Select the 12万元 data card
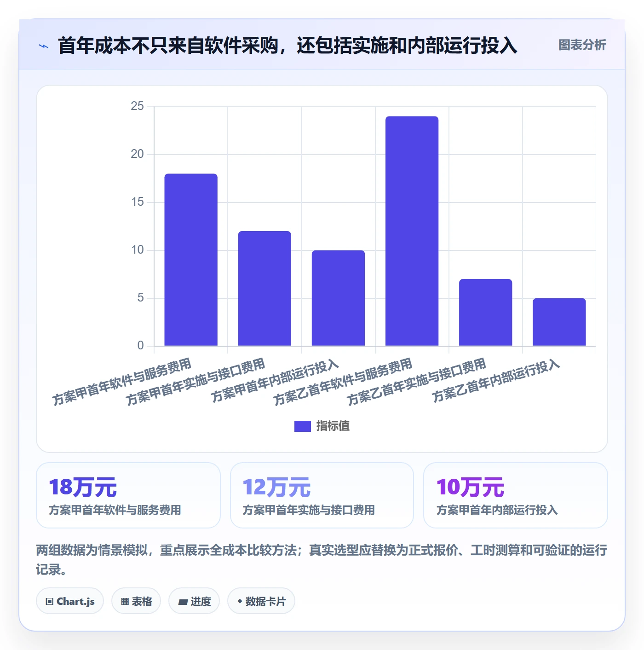This screenshot has height=650, width=644. [322, 495]
